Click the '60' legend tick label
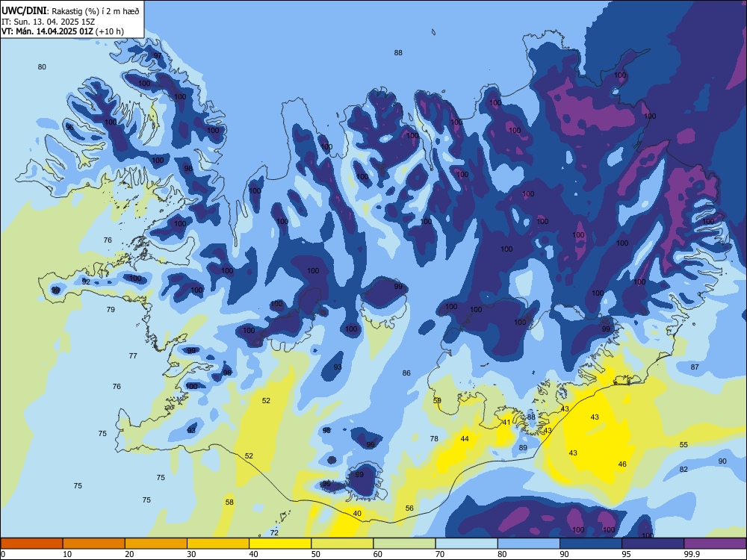This screenshot has height=560, width=747. point(378,554)
